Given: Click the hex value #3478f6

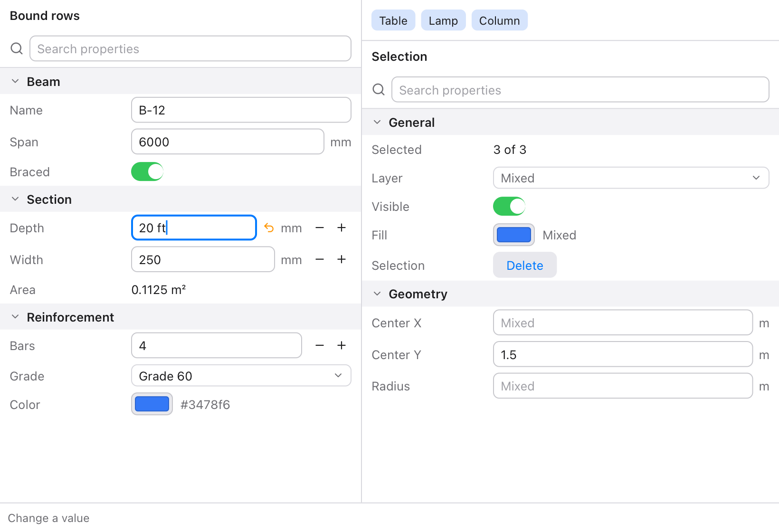Looking at the screenshot, I should pos(205,405).
